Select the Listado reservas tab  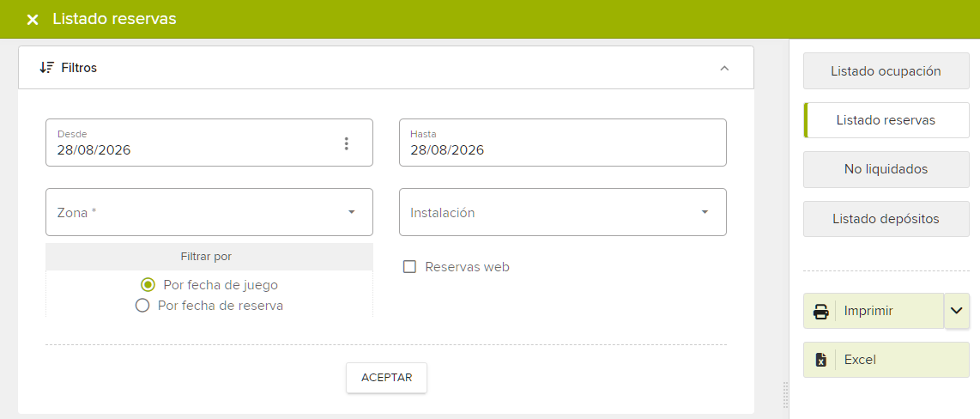click(886, 120)
